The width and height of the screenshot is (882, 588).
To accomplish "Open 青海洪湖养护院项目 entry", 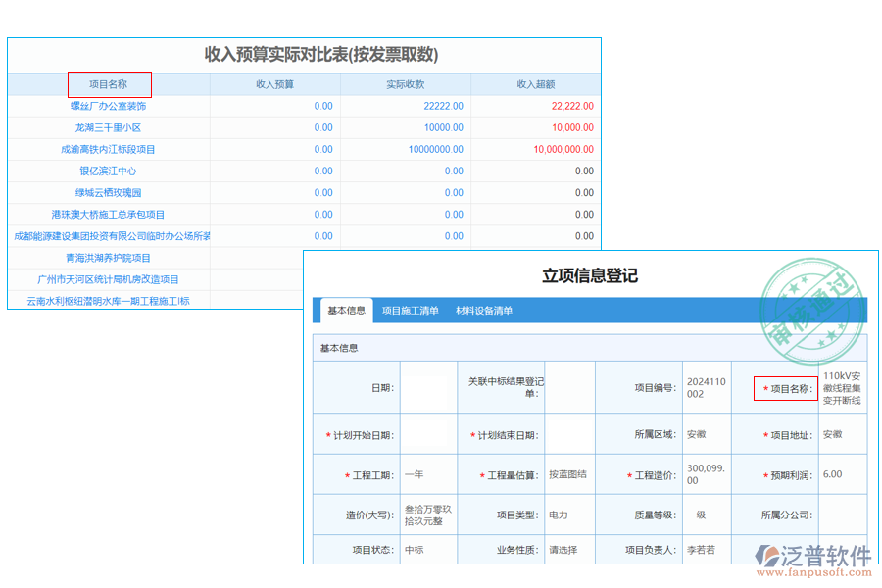I will [x=108, y=258].
